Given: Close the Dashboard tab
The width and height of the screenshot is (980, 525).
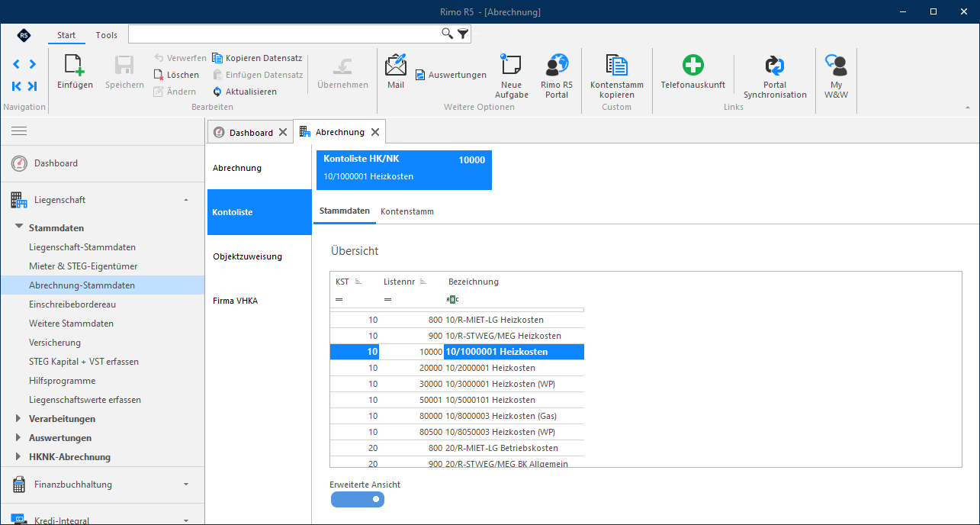Looking at the screenshot, I should (x=283, y=132).
